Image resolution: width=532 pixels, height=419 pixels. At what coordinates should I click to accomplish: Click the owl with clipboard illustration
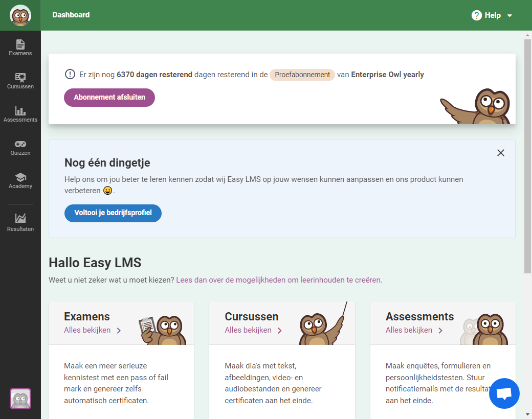163,330
